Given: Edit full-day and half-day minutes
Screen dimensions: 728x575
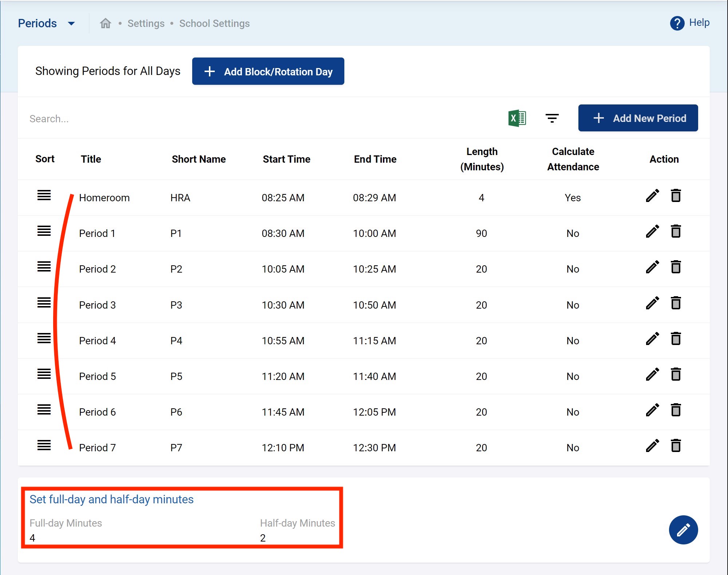Looking at the screenshot, I should (683, 530).
